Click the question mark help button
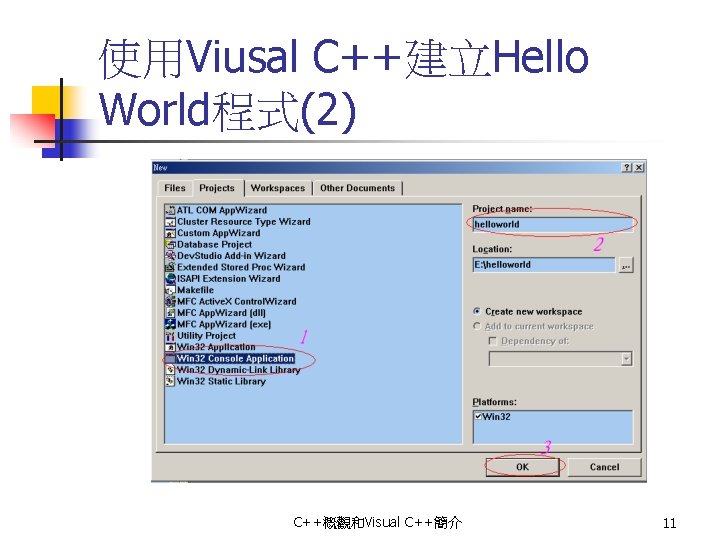The image size is (720, 540). (627, 168)
